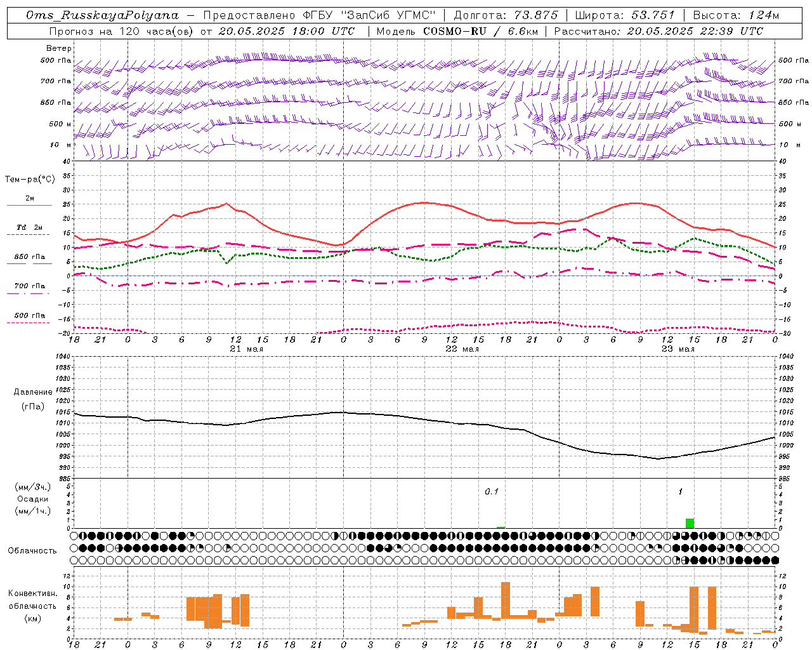Screen dimensions: 812x650
Task: Click the Ветер wind panel label
Action: (59, 48)
